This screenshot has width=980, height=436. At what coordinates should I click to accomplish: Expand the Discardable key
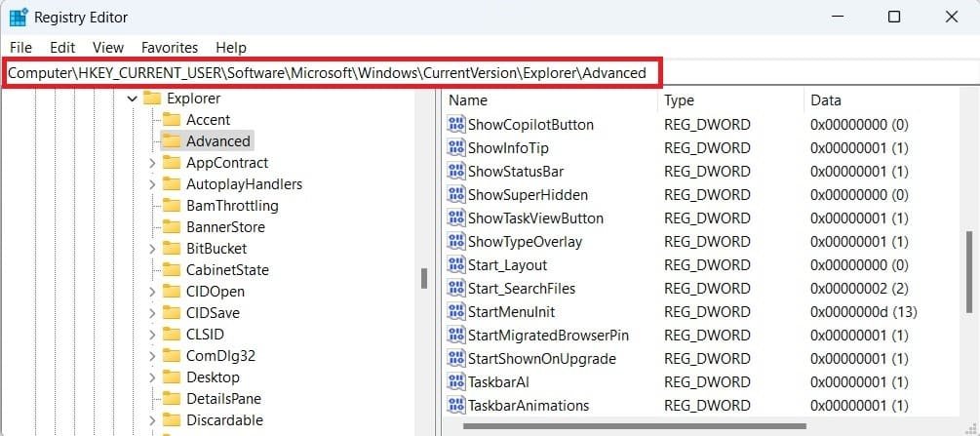pyautogui.click(x=152, y=420)
